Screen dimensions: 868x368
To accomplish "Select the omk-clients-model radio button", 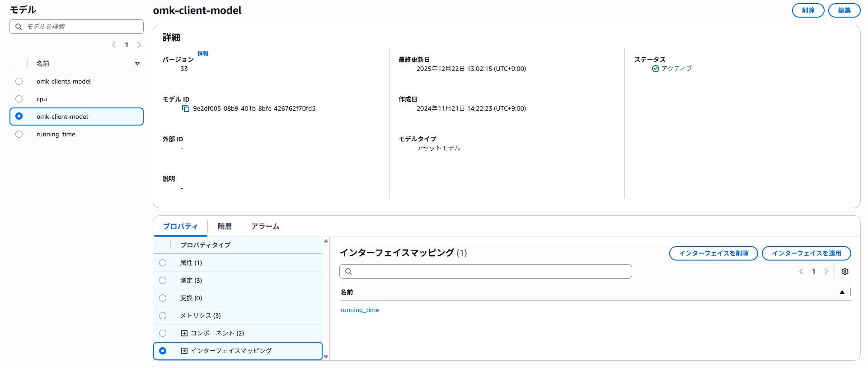I will pyautogui.click(x=19, y=81).
